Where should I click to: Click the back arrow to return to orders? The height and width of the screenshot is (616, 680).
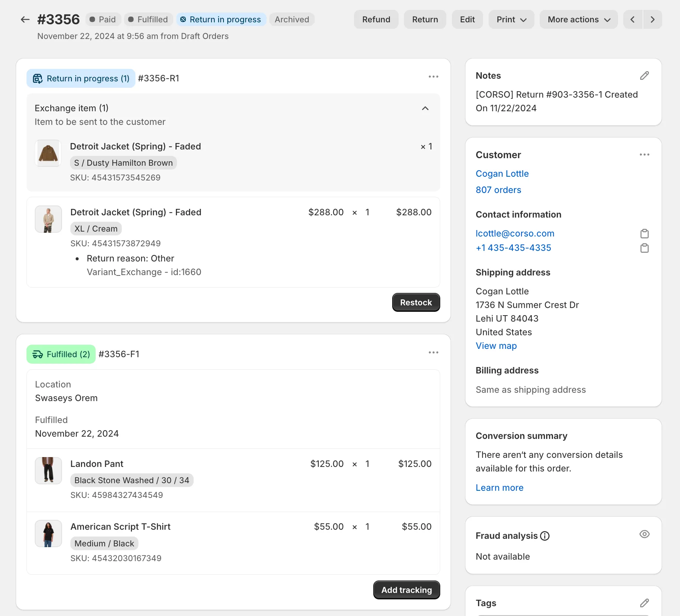[25, 19]
